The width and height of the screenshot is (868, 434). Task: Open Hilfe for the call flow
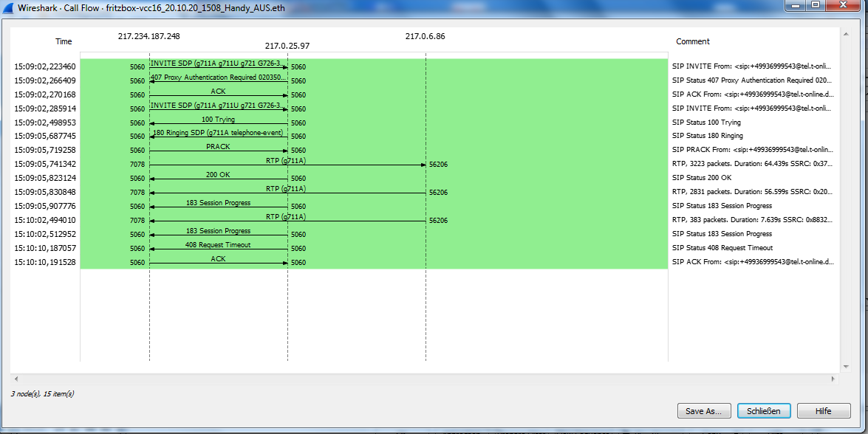point(824,411)
